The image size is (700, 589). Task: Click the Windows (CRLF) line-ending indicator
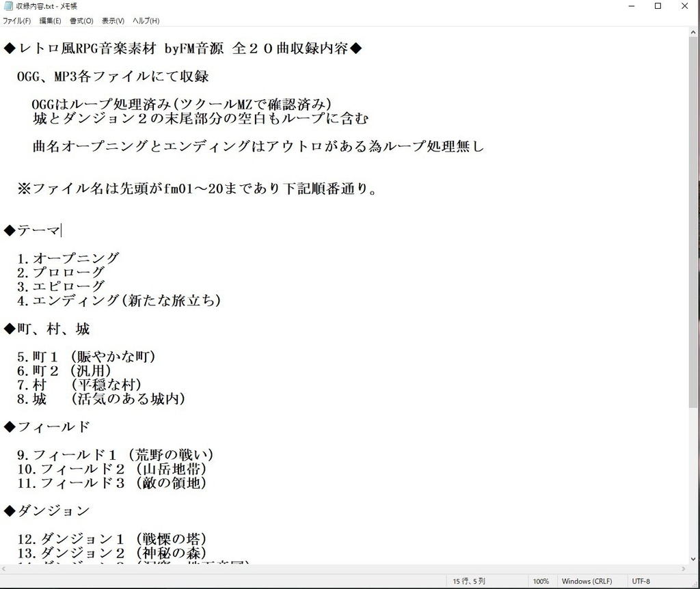[x=589, y=581]
